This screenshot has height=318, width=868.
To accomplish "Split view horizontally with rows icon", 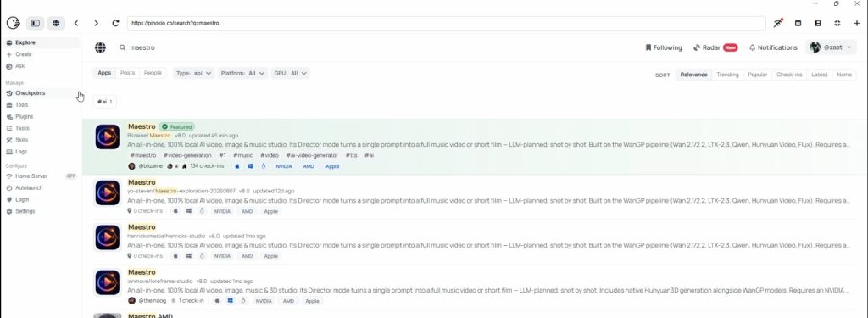I will 818,23.
